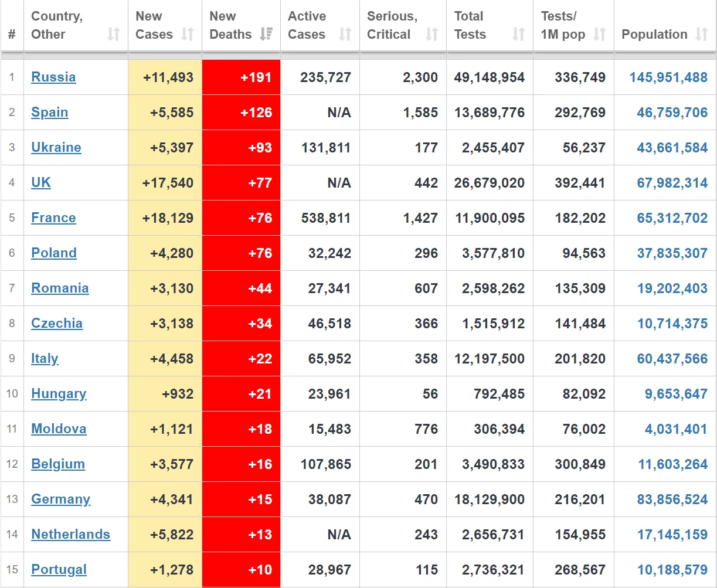Select UK's yellow +17,540 new cases cell

(x=165, y=182)
